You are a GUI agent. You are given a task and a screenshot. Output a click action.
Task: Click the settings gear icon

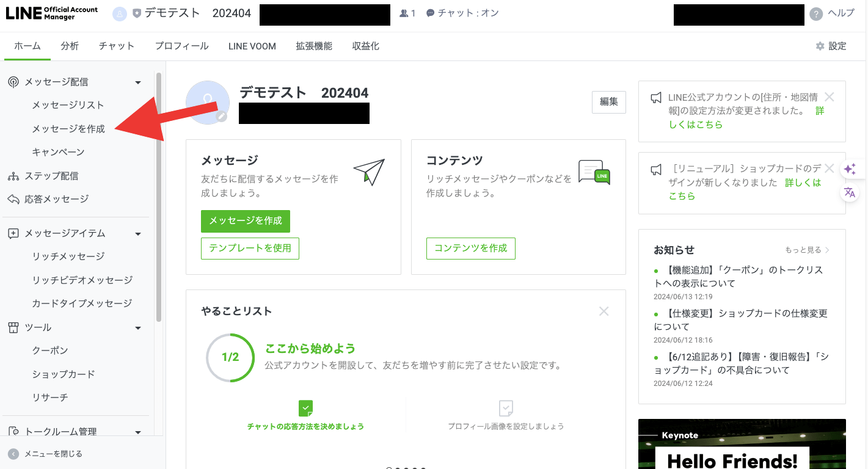(820, 46)
